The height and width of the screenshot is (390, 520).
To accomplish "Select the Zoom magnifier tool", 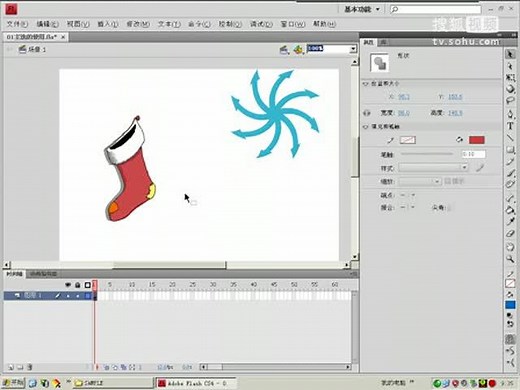I will [x=510, y=259].
